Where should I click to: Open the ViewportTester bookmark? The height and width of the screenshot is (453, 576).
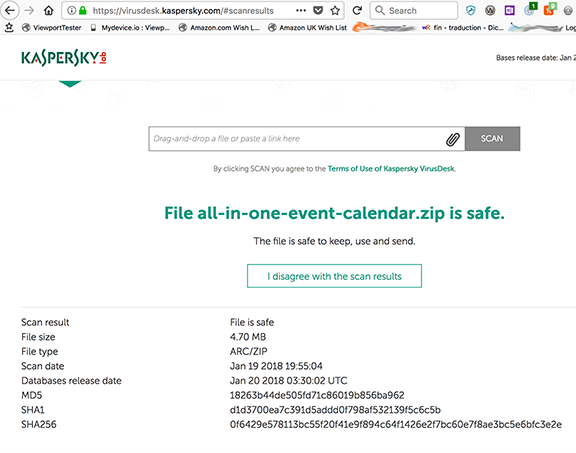click(52, 28)
